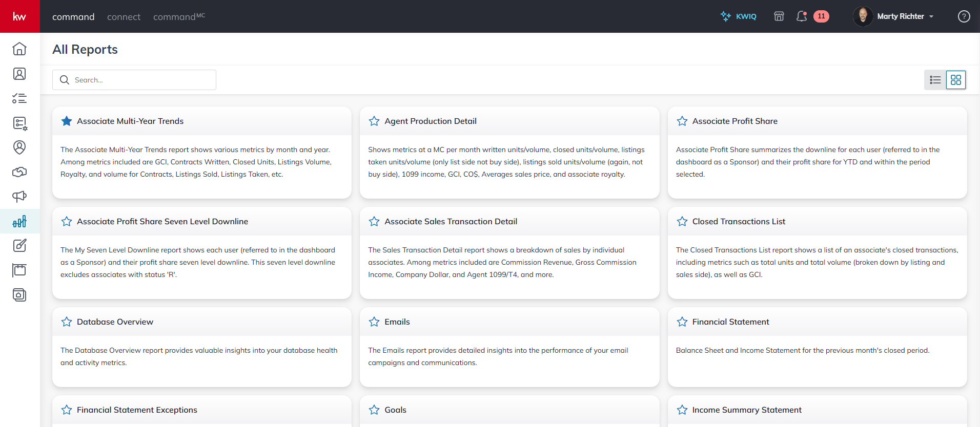Click the notifications bell icon

point(802,16)
